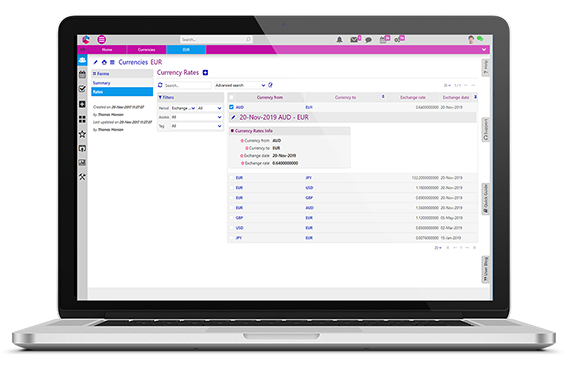Click the green chat status icon
The image size is (570, 383).
tap(480, 39)
